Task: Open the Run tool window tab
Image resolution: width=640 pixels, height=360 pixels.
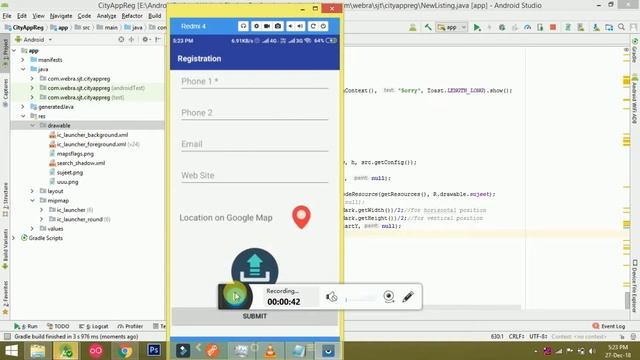Action: pos(26,326)
